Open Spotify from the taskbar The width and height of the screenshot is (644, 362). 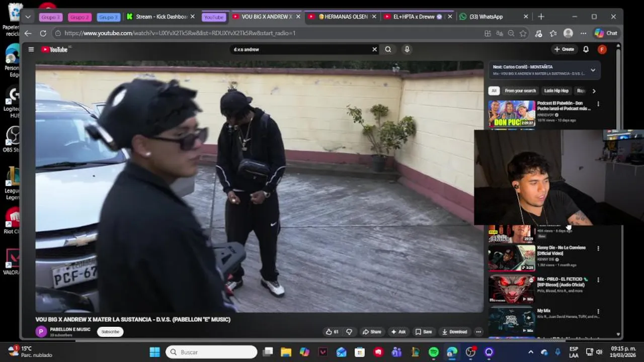point(434,352)
